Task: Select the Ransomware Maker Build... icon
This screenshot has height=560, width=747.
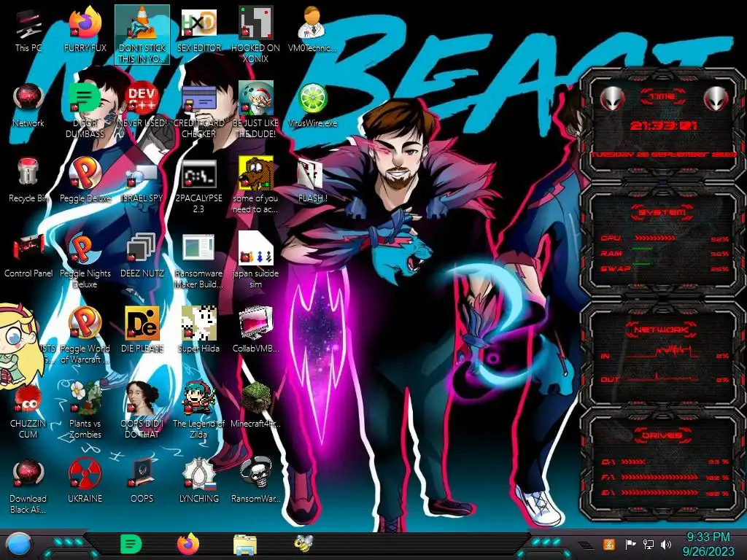Action: pos(198,260)
